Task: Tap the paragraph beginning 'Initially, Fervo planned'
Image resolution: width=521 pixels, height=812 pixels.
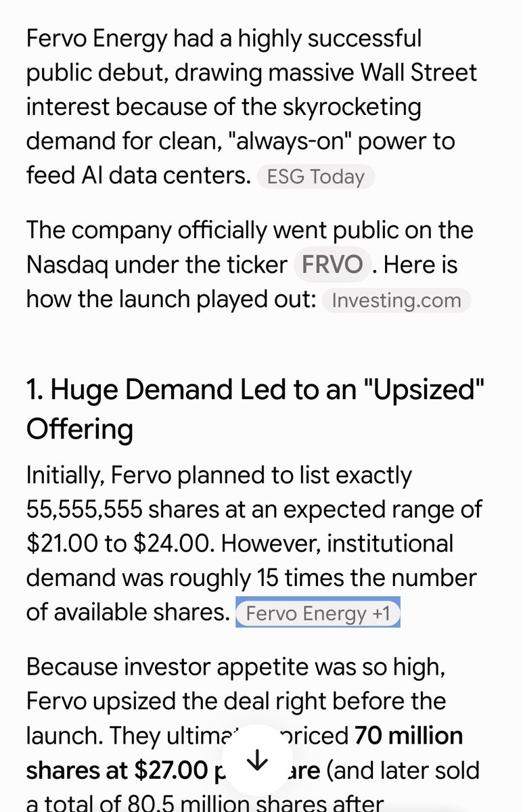Action: click(x=254, y=543)
